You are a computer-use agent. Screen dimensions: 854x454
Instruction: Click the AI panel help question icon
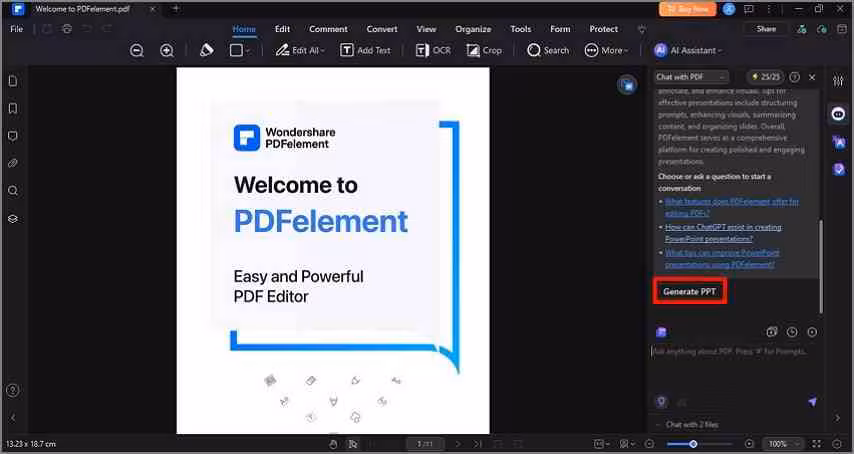[x=795, y=77]
